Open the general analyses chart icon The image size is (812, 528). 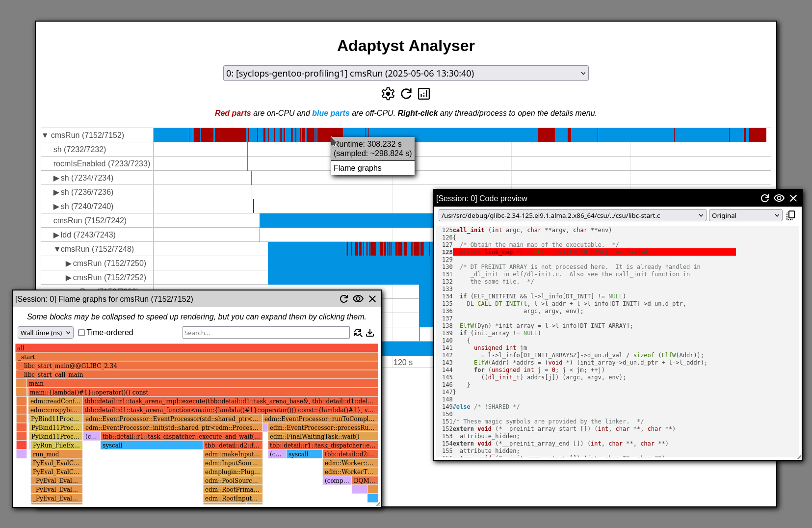pyautogui.click(x=424, y=94)
